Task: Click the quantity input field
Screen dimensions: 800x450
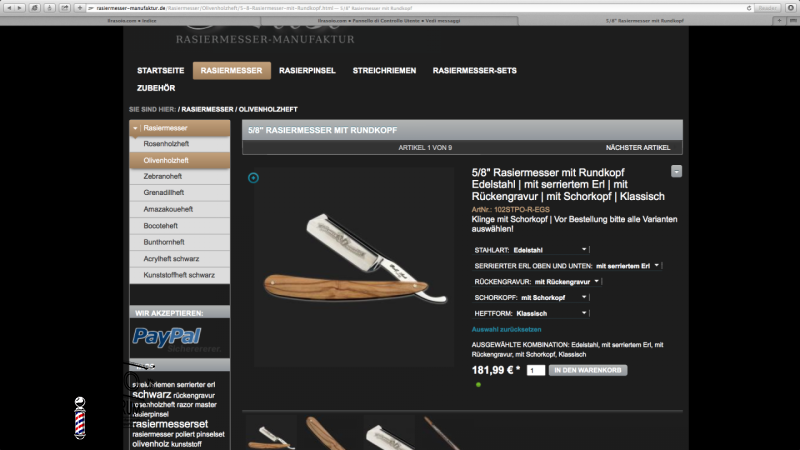Action: [536, 370]
